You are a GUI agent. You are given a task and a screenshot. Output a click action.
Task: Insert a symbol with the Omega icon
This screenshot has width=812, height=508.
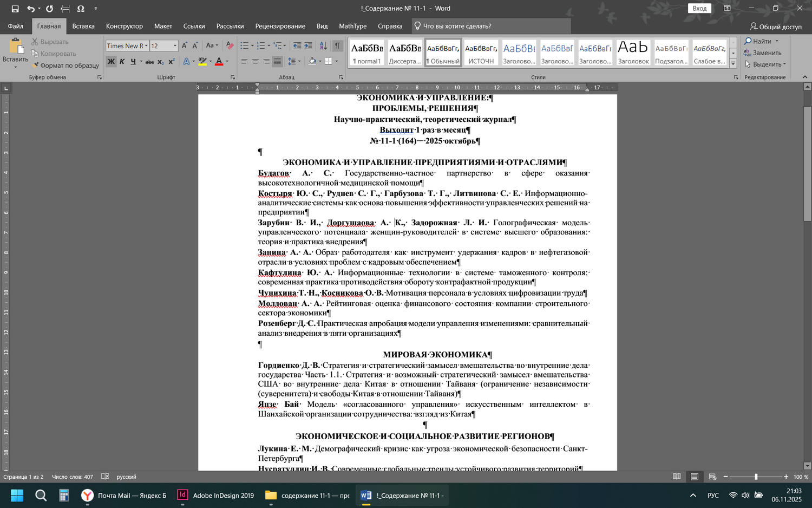pyautogui.click(x=81, y=9)
